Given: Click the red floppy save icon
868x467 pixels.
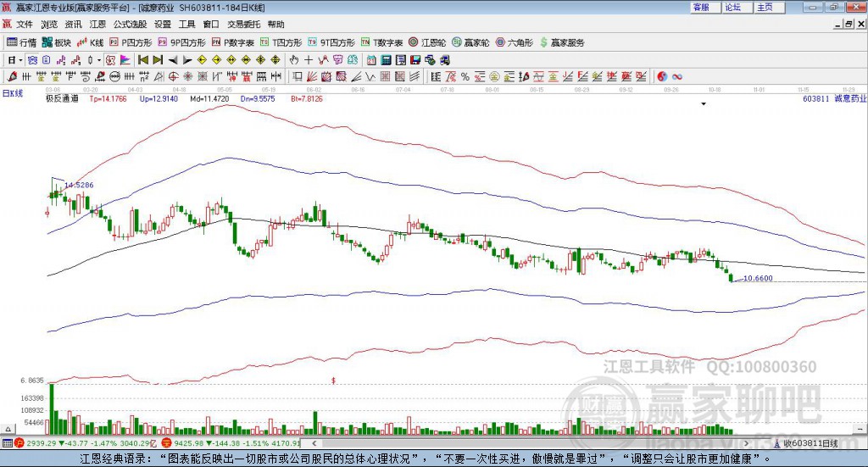Looking at the screenshot, I should pyautogui.click(x=415, y=60).
